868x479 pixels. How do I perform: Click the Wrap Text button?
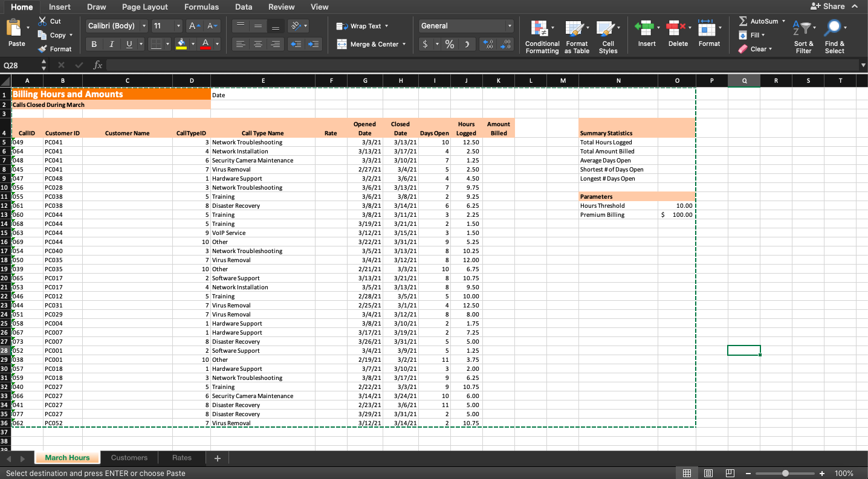[363, 26]
